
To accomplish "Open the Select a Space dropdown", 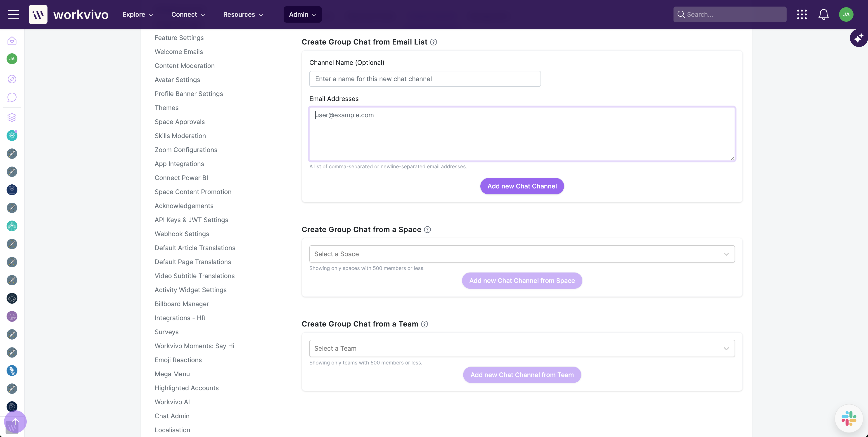I will 522,254.
